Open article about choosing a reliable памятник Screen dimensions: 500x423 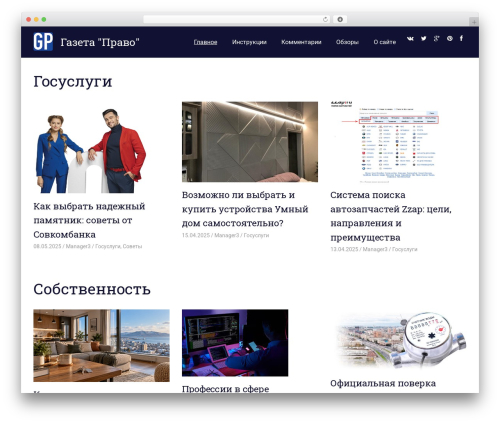tap(89, 220)
